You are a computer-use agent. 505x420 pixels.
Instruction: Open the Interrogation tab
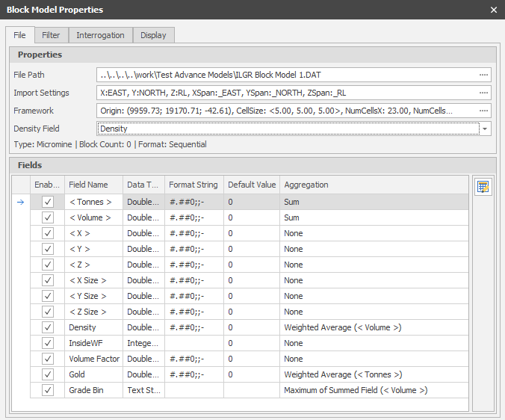click(100, 35)
